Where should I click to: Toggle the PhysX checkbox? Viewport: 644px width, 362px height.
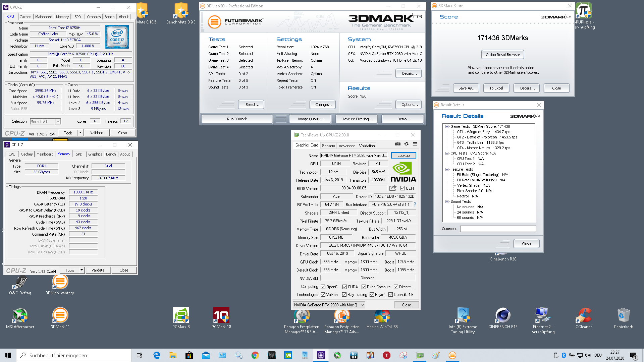[372, 294]
